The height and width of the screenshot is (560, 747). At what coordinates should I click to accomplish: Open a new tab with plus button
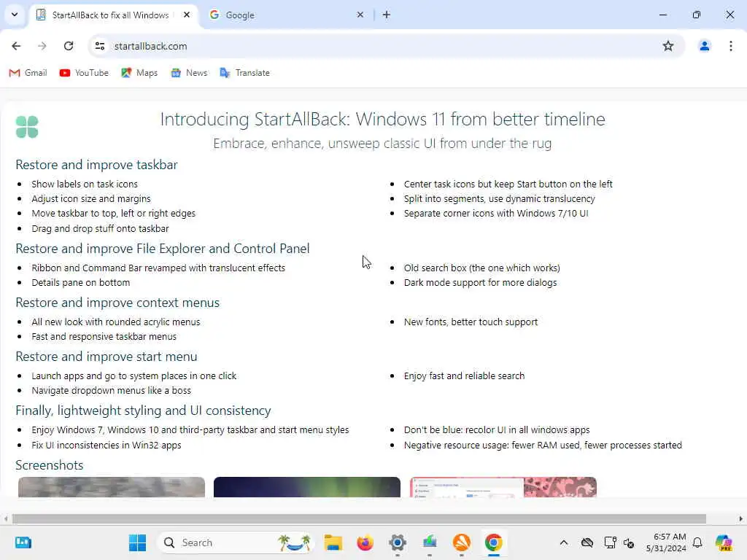387,15
